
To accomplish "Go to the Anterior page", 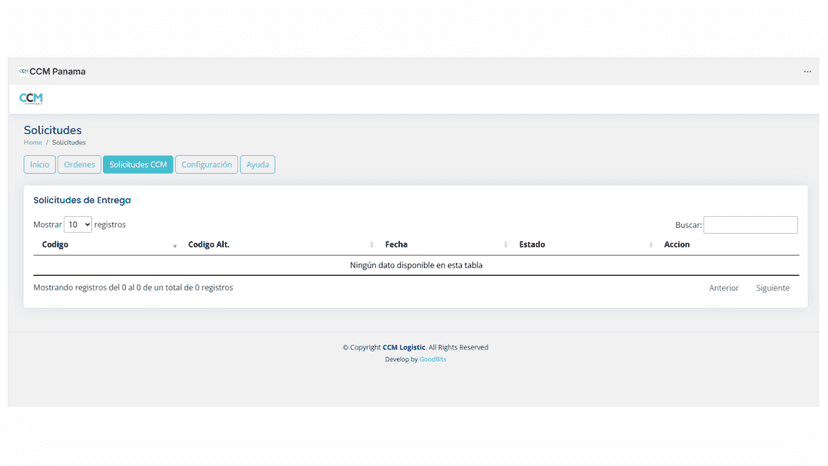I will pos(723,288).
